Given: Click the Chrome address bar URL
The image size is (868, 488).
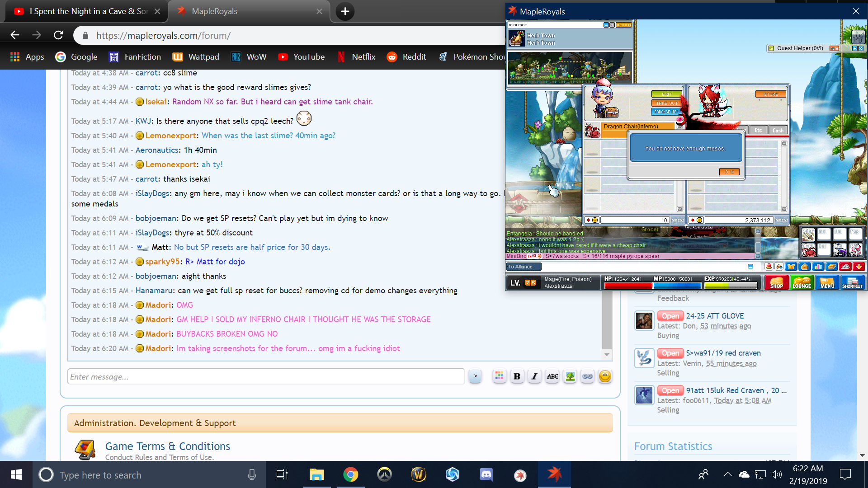Looking at the screenshot, I should (163, 35).
